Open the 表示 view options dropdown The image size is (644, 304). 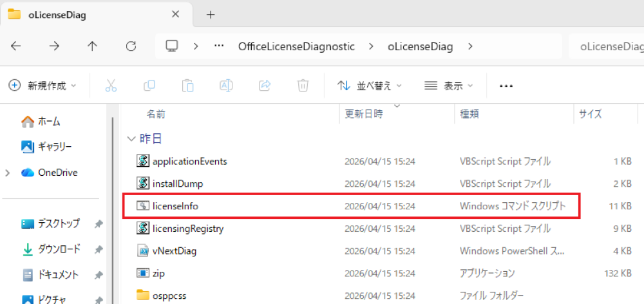450,86
